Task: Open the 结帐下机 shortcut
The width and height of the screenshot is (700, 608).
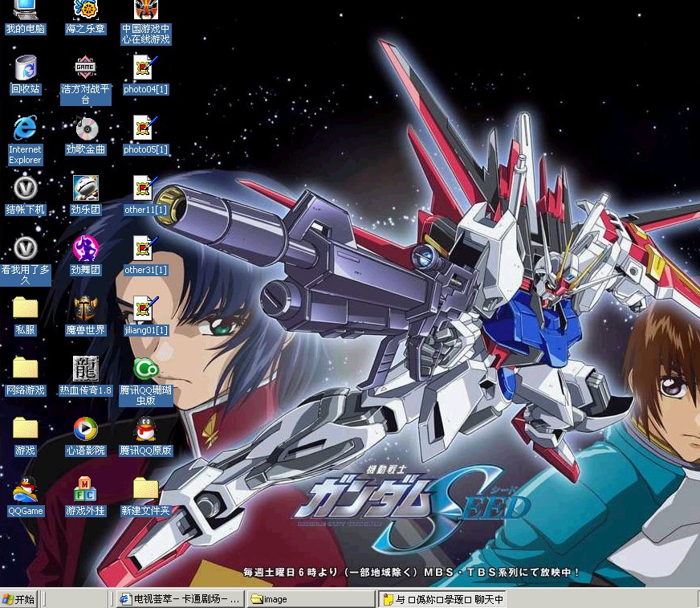Action: point(25,189)
